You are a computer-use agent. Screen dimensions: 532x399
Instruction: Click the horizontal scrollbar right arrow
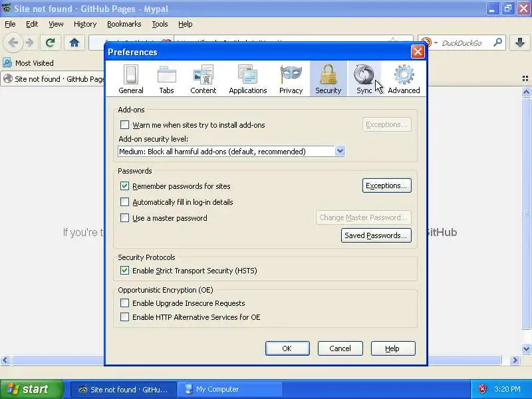pos(515,360)
